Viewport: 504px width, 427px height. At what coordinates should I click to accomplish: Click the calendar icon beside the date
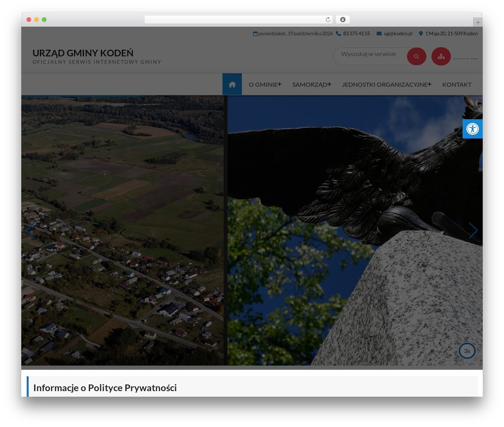pyautogui.click(x=255, y=34)
